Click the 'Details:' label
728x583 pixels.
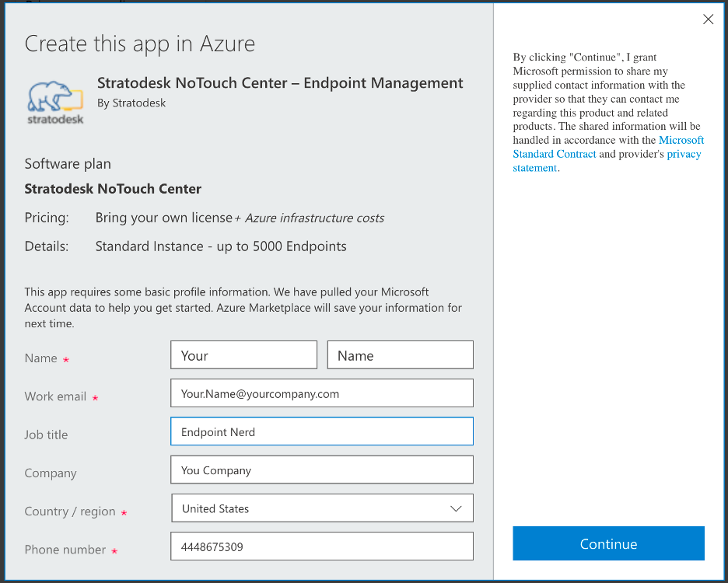(47, 246)
